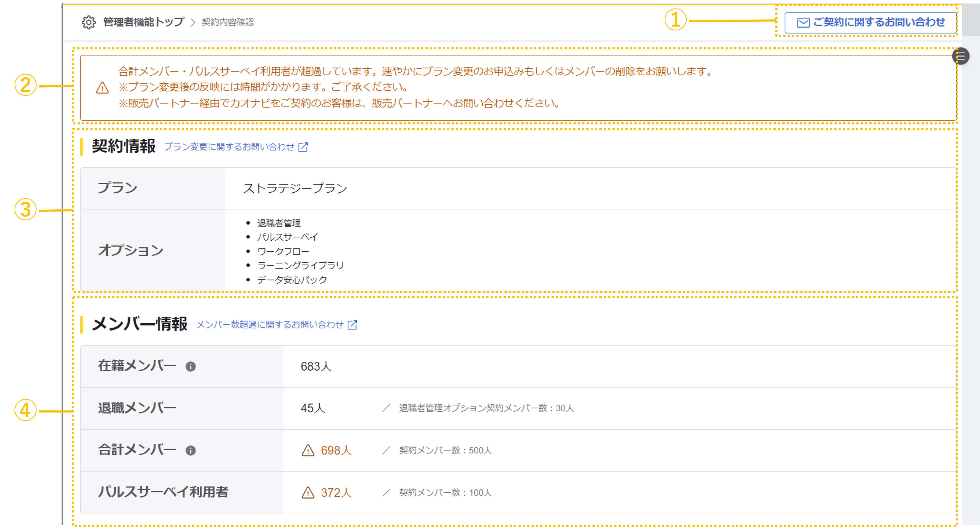Click the プラン row label
The image size is (980, 527).
point(117,188)
